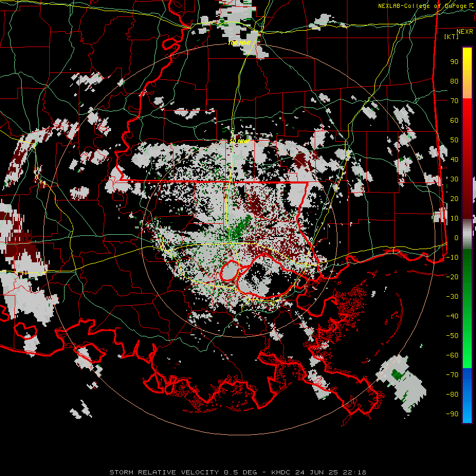This screenshot has height=476, width=476.
Task: Click the 50 value on velocity scale
Action: tap(454, 140)
